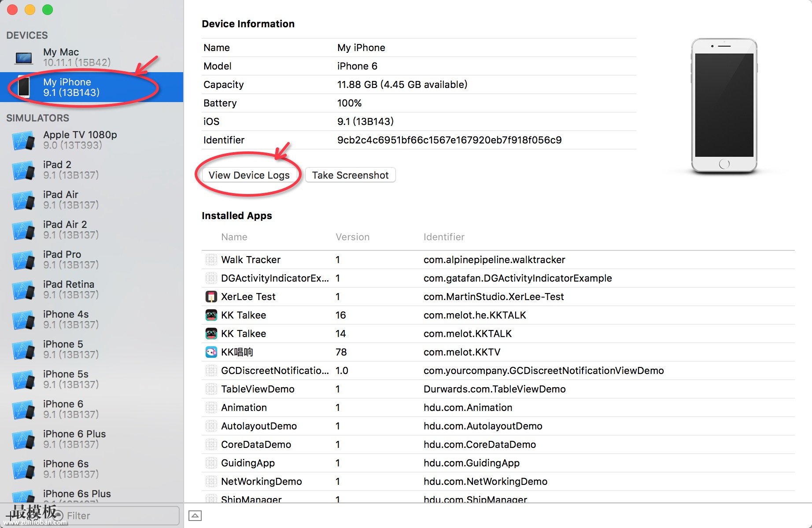The image size is (812, 528).
Task: Click KK Talkee version 16 app icon
Action: [x=211, y=315]
